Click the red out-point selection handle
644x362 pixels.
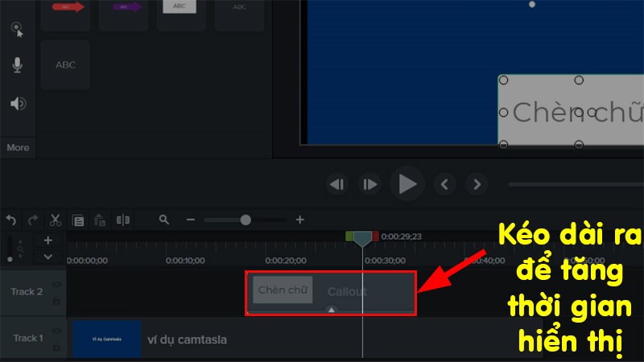click(375, 237)
